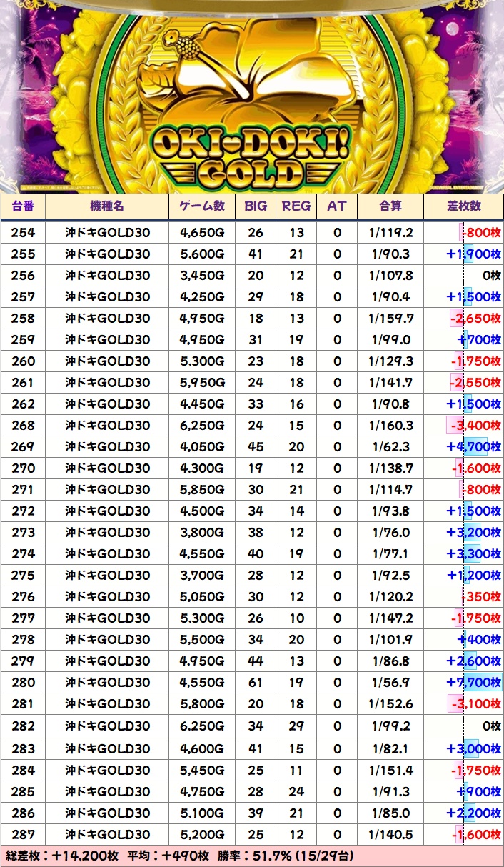Select machine number 256

[x=23, y=276]
